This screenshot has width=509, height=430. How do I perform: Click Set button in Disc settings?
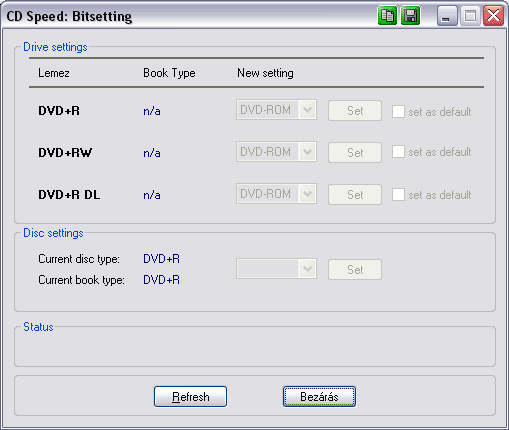355,270
